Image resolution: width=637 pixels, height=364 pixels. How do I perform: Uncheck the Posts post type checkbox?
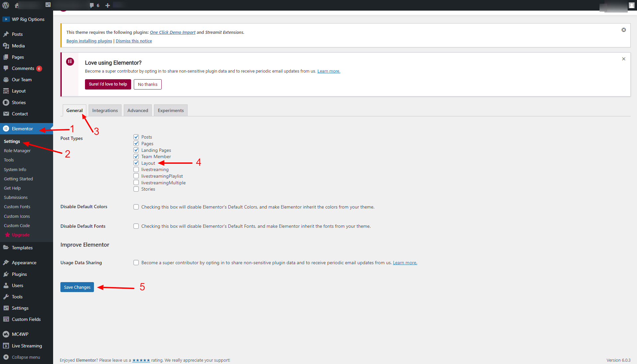[x=136, y=137]
